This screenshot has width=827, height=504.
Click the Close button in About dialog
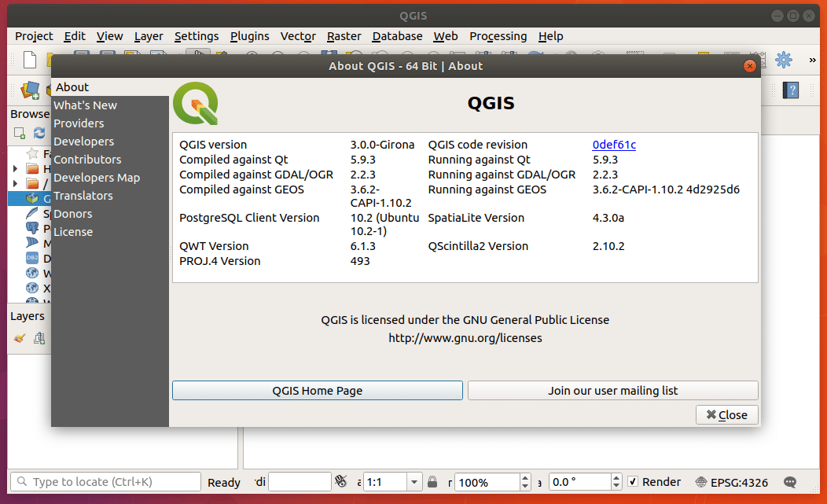(727, 415)
